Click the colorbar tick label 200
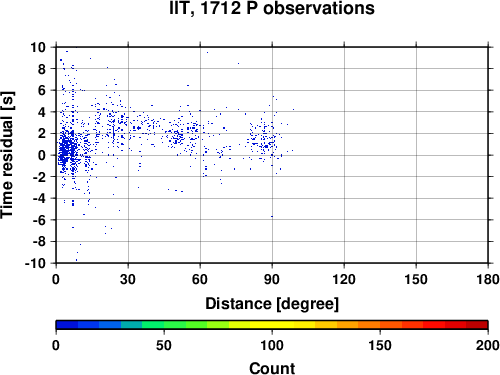This screenshot has width=500, height=375. 488,345
